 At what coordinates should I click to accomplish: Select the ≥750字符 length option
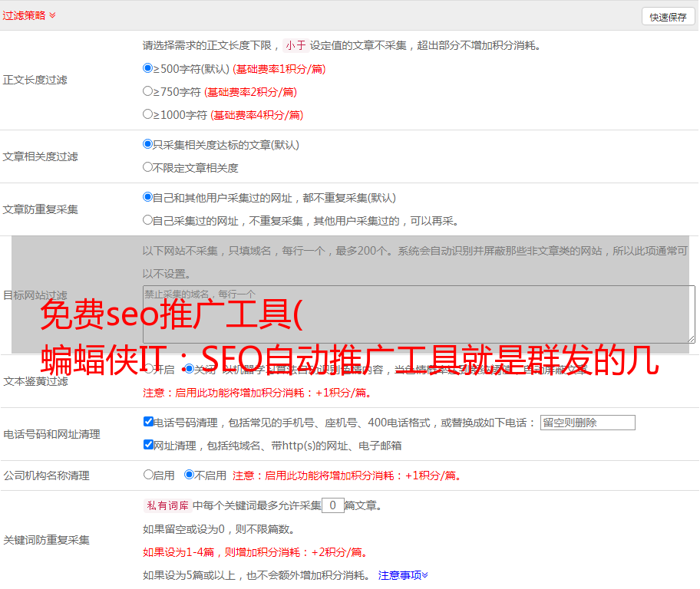[x=147, y=91]
